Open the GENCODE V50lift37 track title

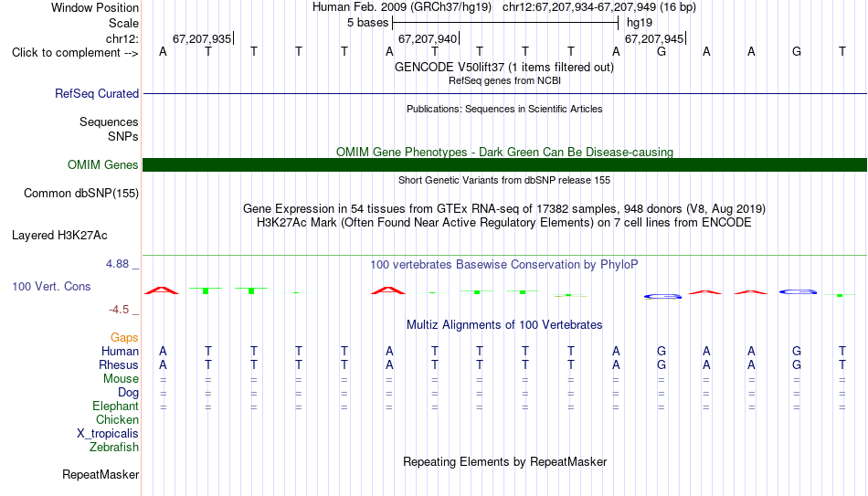[504, 67]
